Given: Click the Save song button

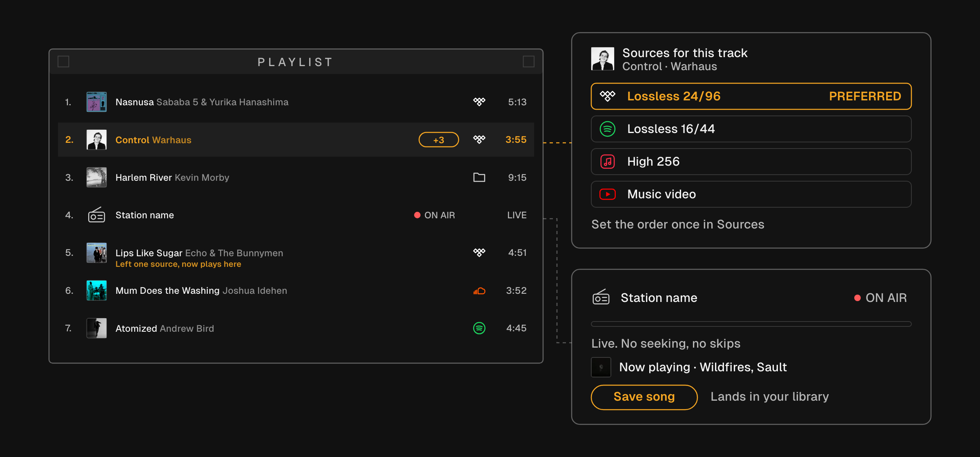Looking at the screenshot, I should tap(644, 397).
